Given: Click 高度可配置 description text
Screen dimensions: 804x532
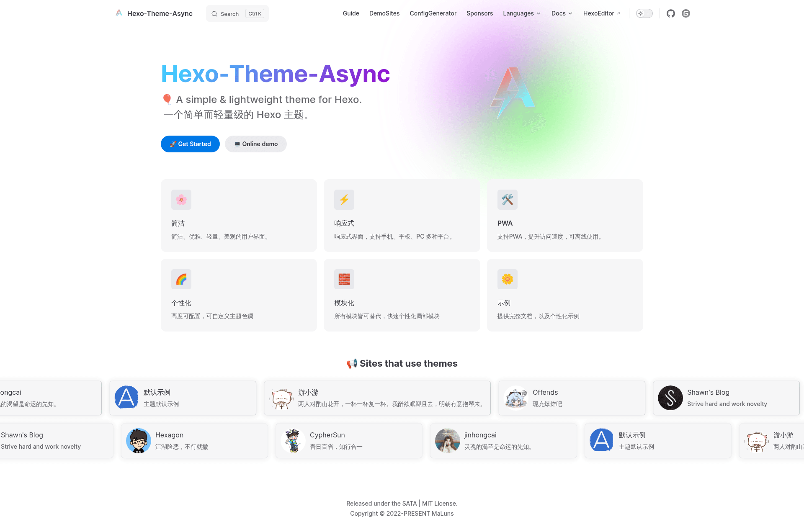Looking at the screenshot, I should click(x=212, y=316).
